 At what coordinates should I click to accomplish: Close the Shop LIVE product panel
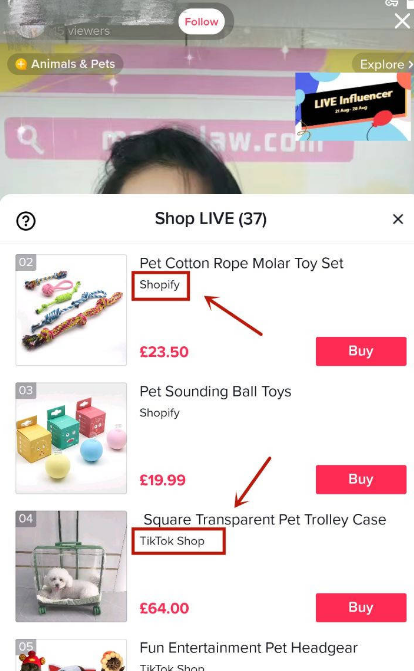398,219
